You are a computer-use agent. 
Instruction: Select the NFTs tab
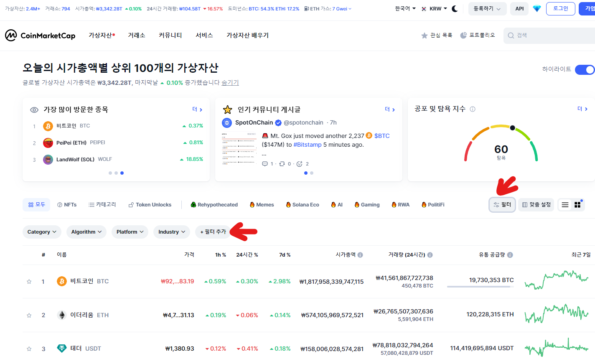pyautogui.click(x=67, y=205)
